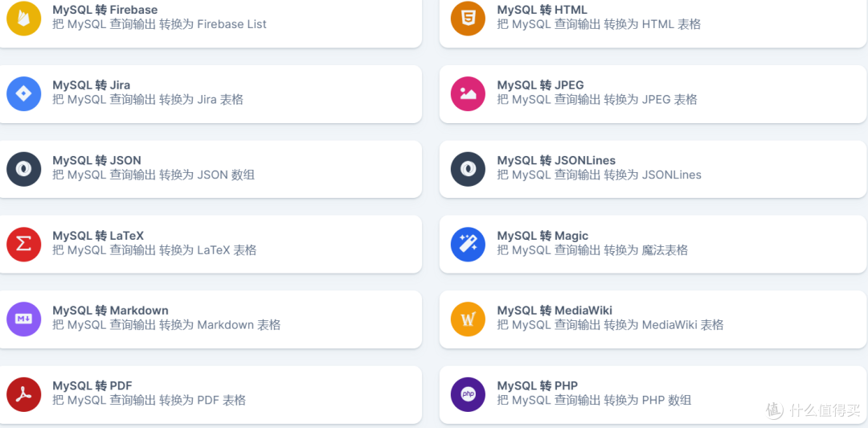Screen dimensions: 868x428
Task: Click the orange MediaWiki W icon
Action: 468,319
